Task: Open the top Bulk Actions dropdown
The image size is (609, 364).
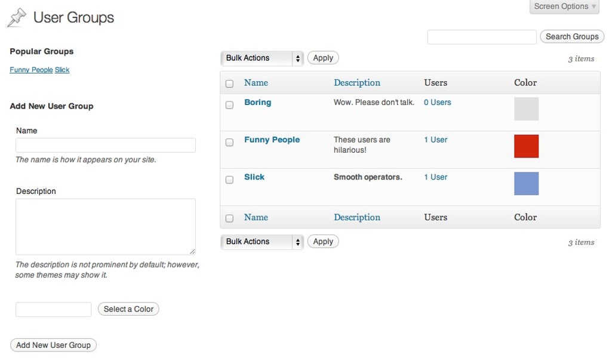Action: (262, 57)
